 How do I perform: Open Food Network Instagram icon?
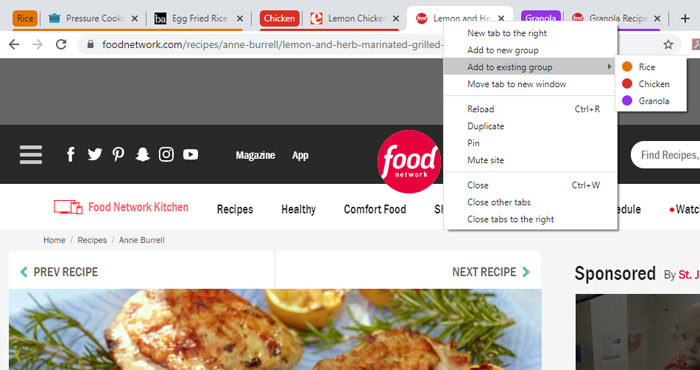click(x=166, y=154)
